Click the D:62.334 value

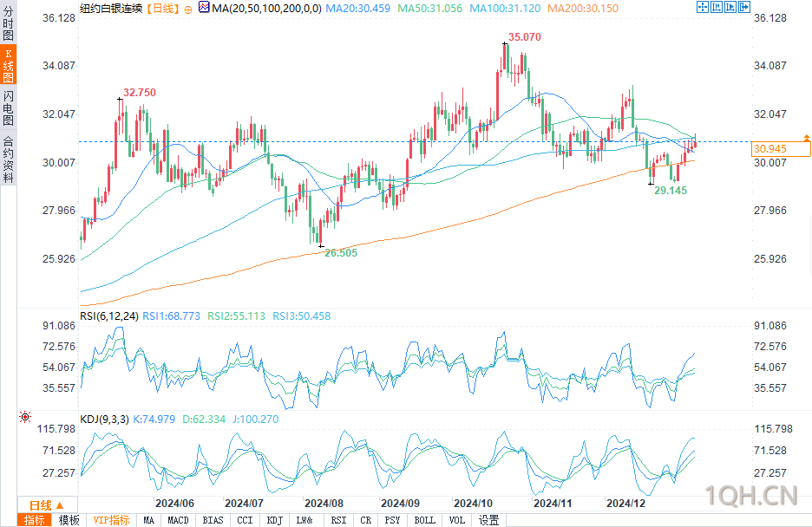[x=204, y=419]
